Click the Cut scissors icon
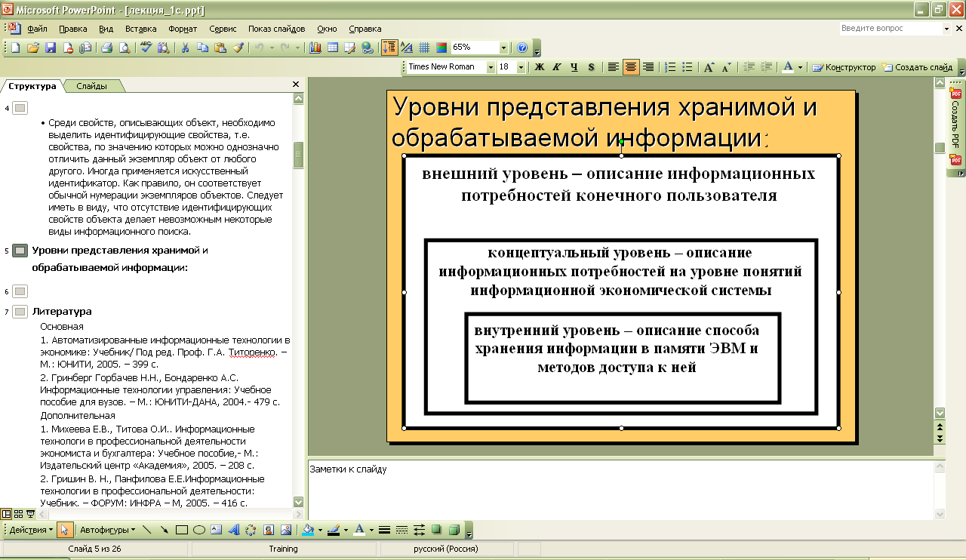Viewport: 966px width, 560px height. pos(185,48)
